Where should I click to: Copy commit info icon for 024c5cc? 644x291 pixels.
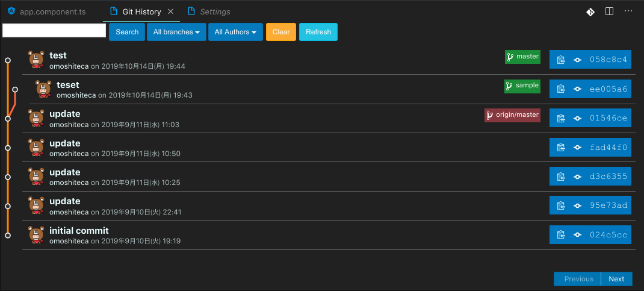(561, 235)
